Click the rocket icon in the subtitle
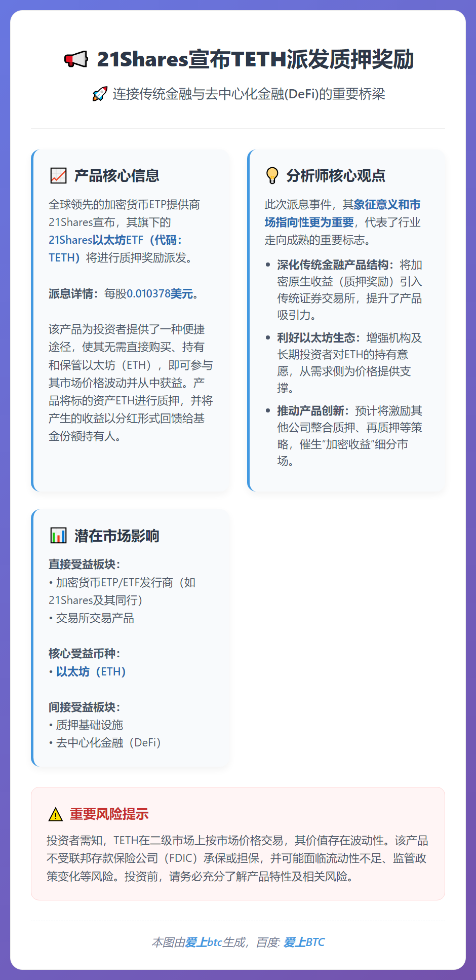The image size is (476, 980). [x=100, y=94]
